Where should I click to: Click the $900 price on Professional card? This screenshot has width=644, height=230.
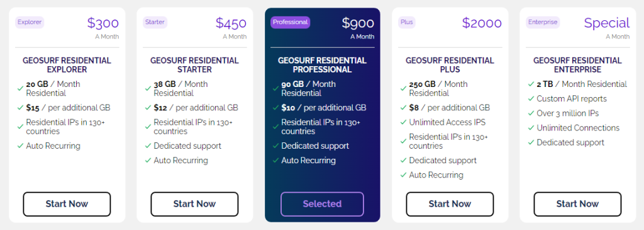[x=358, y=23]
